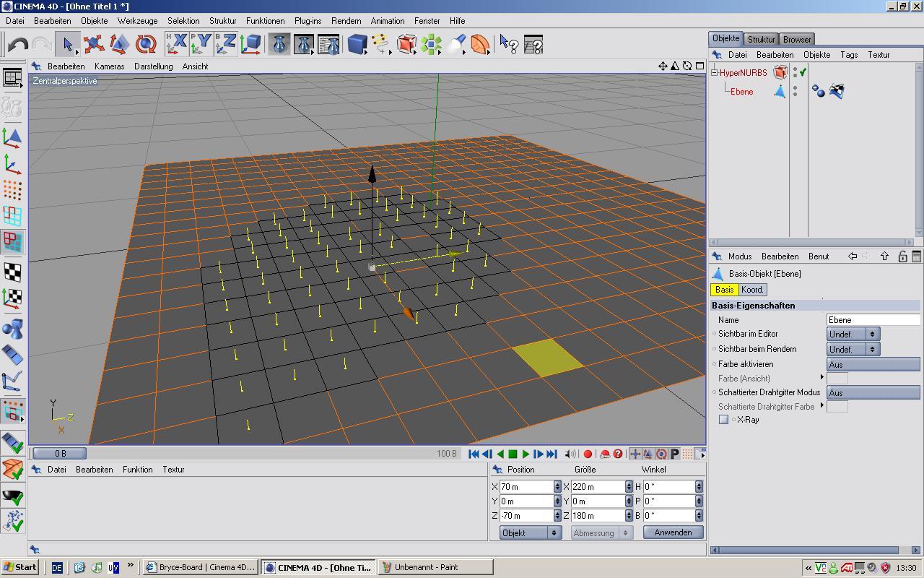
Task: Collapse the HyperNURBS tree node
Action: click(x=714, y=72)
